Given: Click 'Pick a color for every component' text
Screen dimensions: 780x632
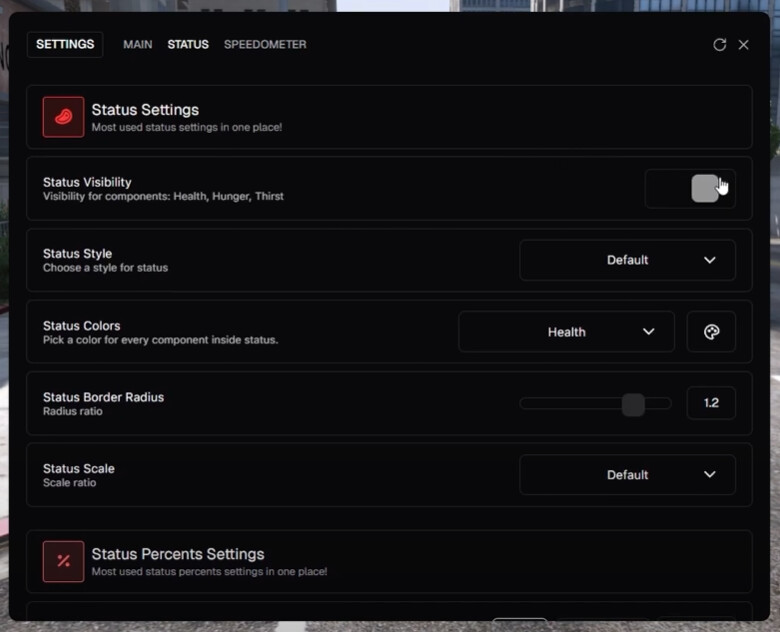Looking at the screenshot, I should coord(160,340).
